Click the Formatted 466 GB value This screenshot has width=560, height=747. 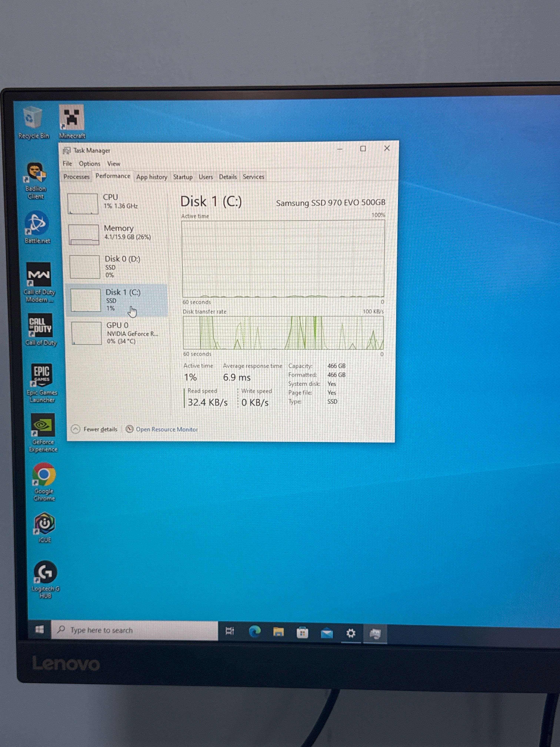click(336, 375)
